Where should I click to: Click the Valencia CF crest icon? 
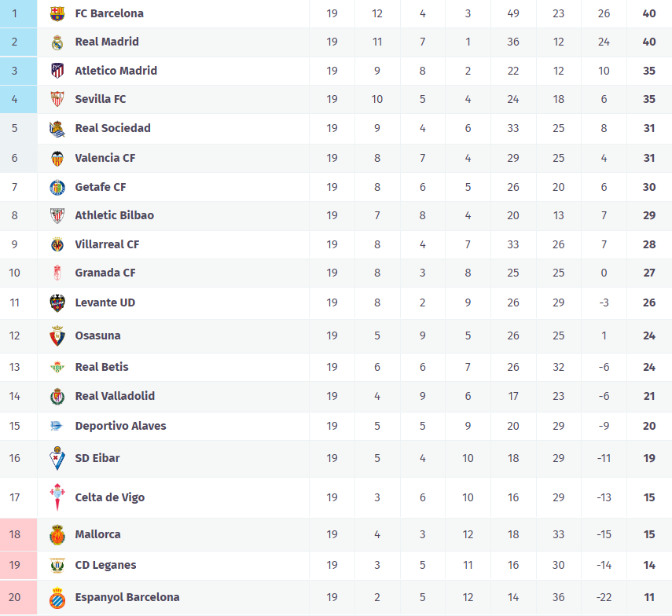[x=57, y=158]
